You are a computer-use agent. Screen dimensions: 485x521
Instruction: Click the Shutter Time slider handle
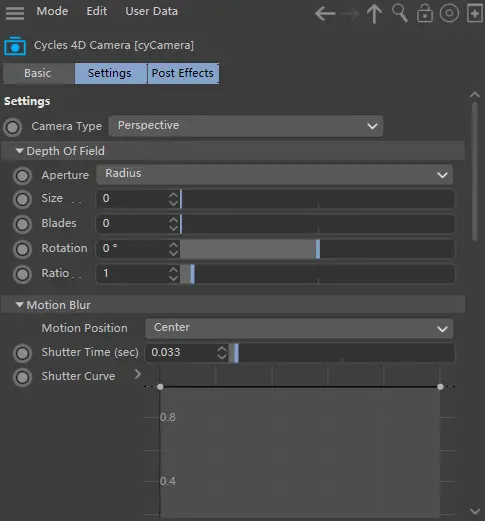[x=236, y=353]
